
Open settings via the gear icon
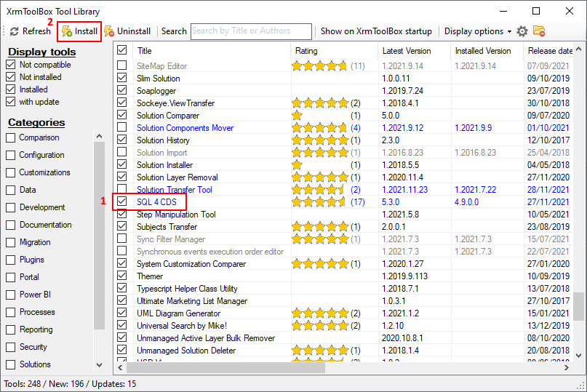point(522,31)
